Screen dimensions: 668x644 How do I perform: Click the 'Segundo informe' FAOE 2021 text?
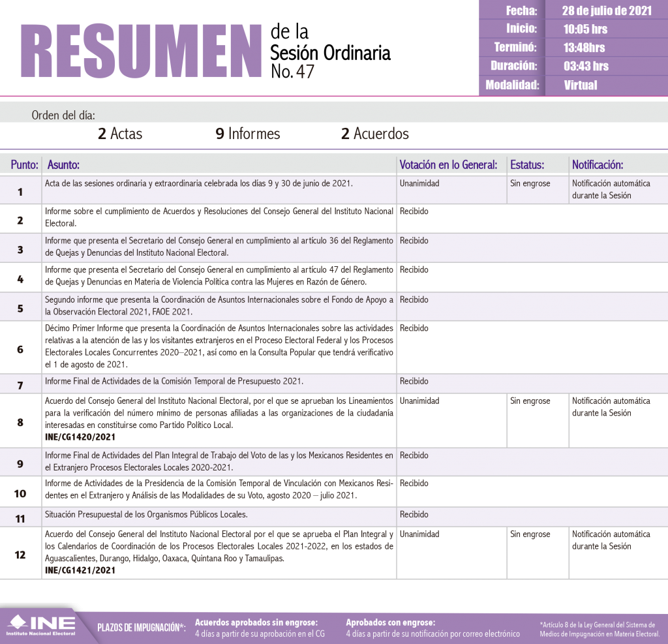tap(219, 305)
